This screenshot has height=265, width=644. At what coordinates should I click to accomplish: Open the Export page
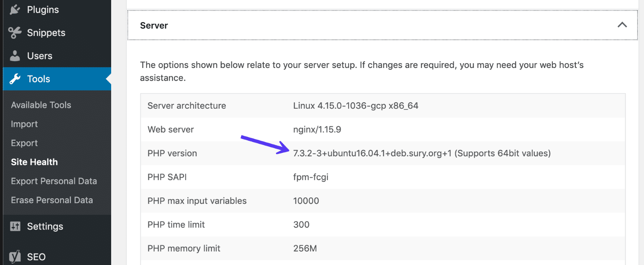[24, 143]
